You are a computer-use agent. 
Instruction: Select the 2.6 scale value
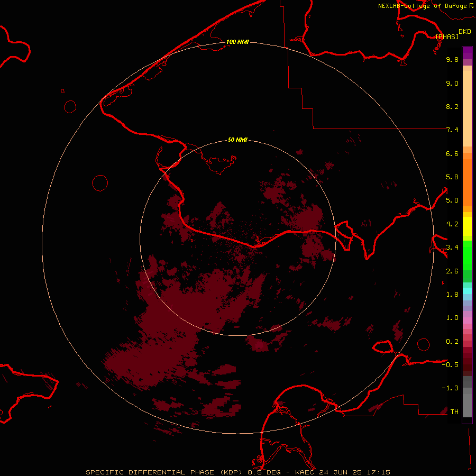click(452, 271)
